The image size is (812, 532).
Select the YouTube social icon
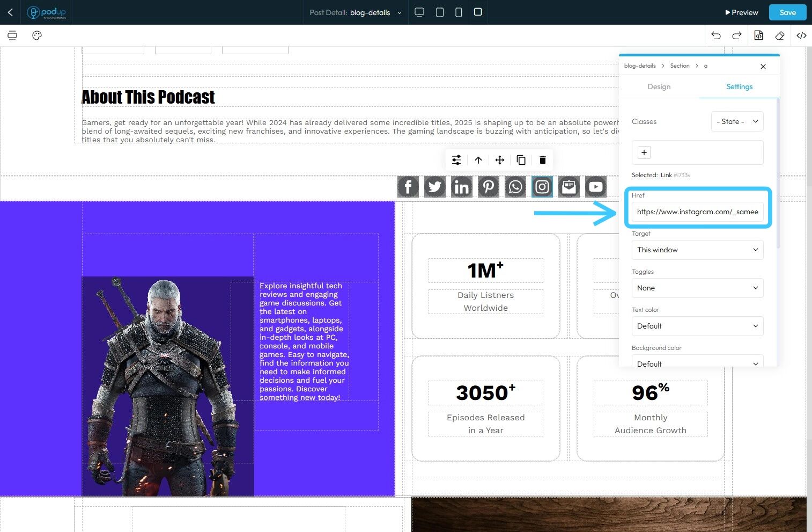[x=596, y=187]
